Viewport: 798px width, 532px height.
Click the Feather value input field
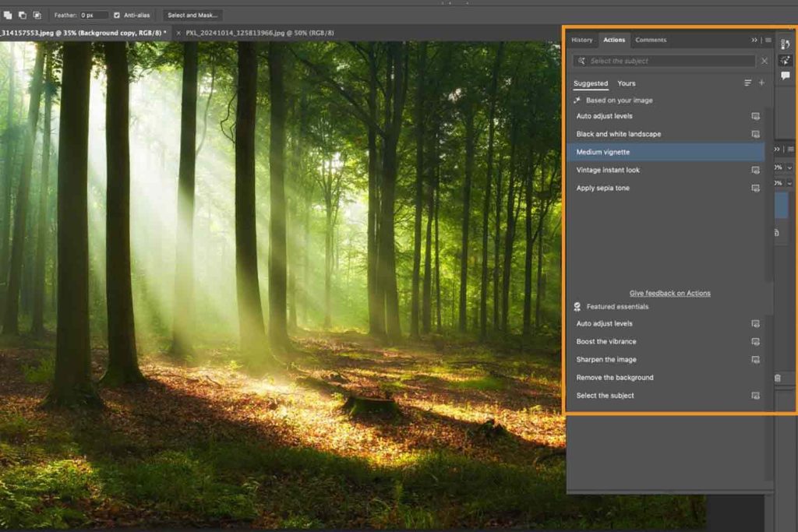(94, 15)
